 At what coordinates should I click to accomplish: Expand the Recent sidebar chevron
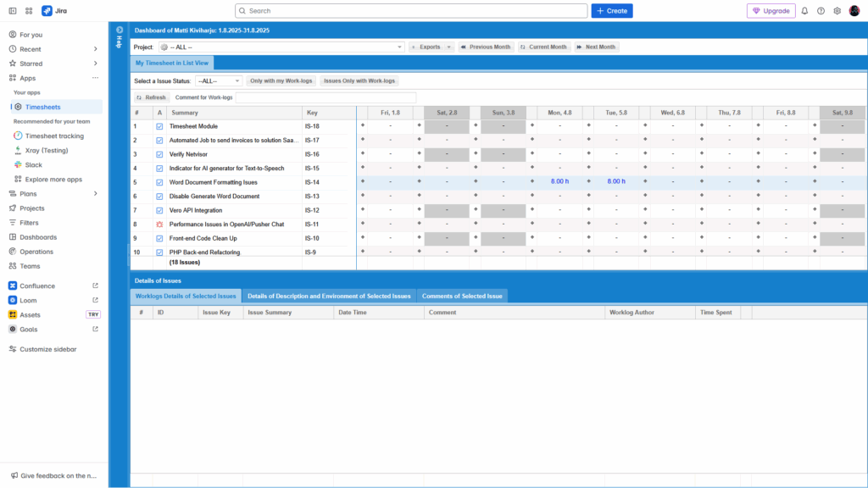coord(95,48)
